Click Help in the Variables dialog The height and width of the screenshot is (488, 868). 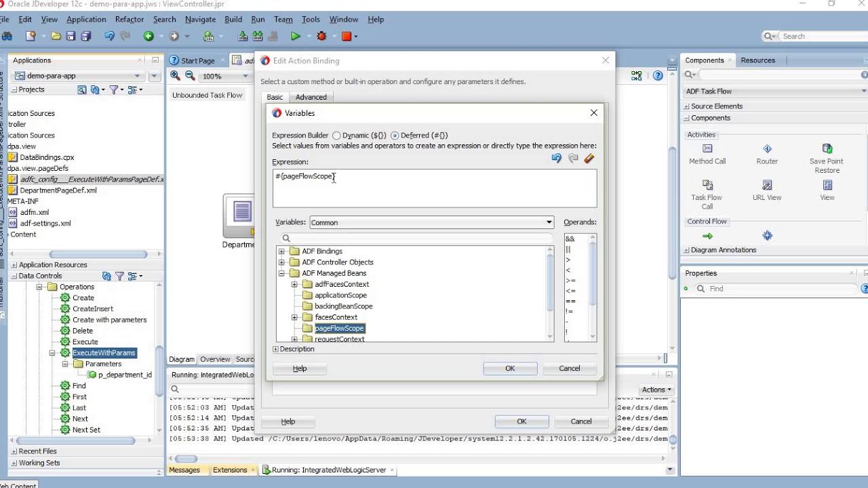coord(300,369)
